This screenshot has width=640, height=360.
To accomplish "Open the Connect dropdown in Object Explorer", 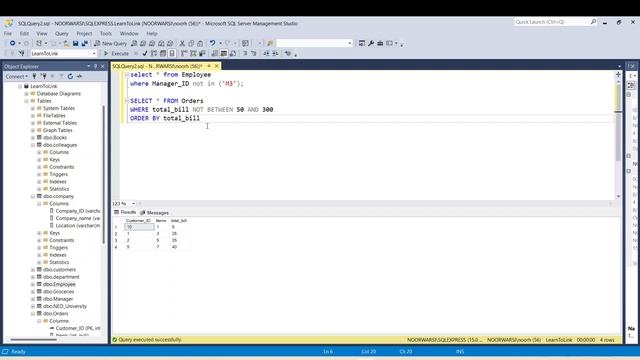I will point(17,76).
